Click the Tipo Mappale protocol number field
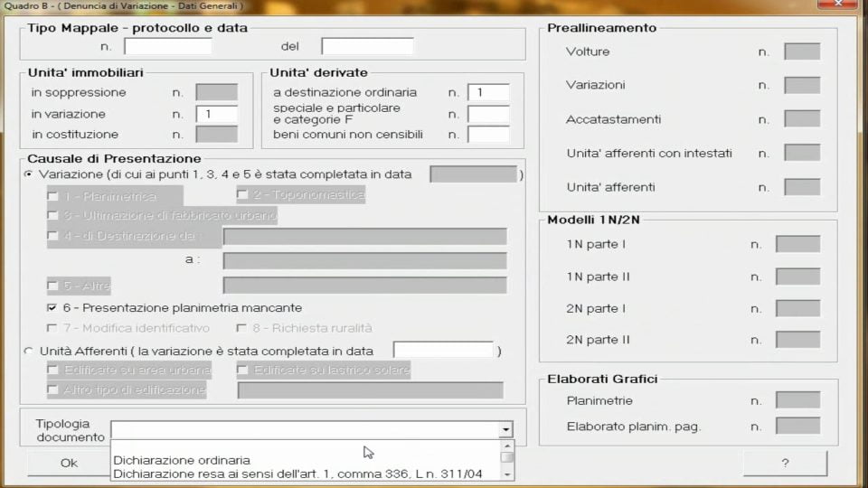The image size is (868, 488). pyautogui.click(x=168, y=46)
